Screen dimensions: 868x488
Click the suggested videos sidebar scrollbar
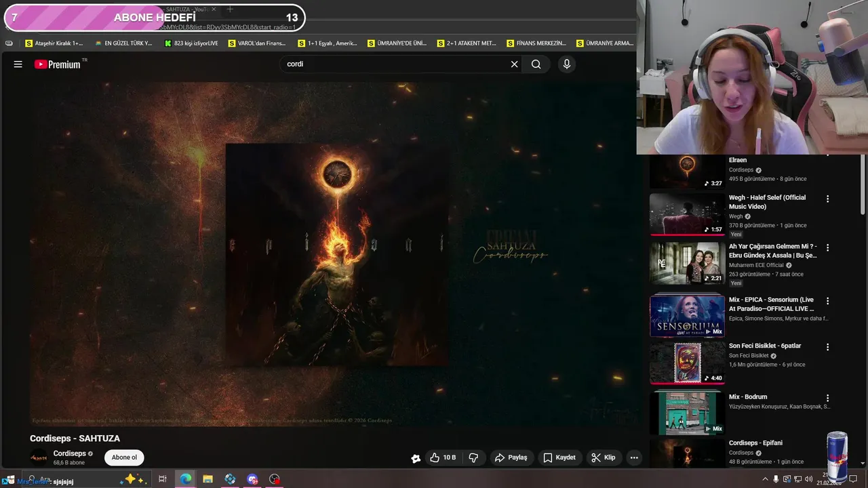click(x=863, y=185)
